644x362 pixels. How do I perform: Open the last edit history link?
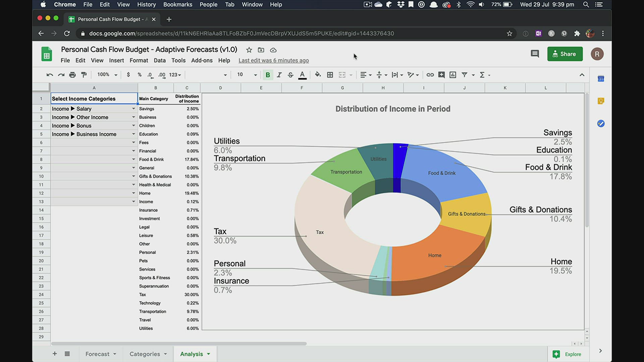(273, 60)
